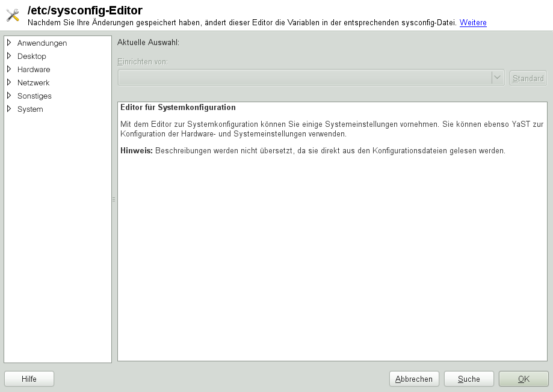Select the Hardware tree item

point(34,69)
